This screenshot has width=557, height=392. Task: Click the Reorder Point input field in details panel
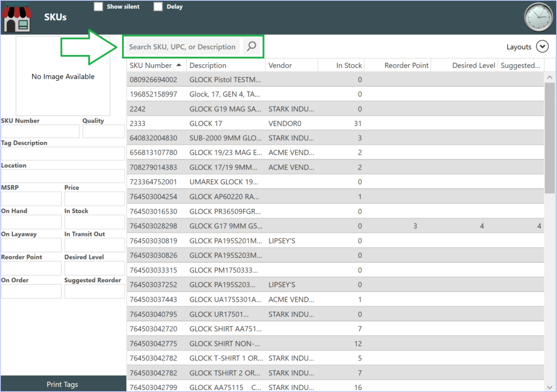click(x=31, y=268)
